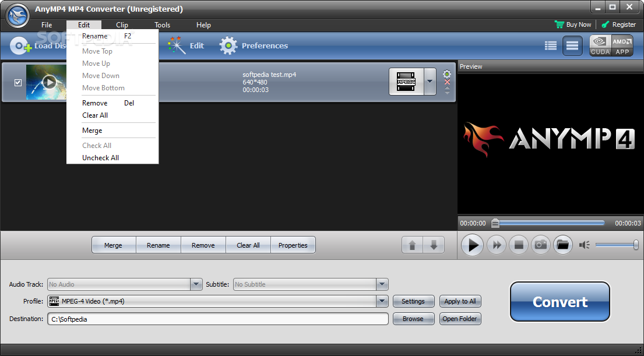644x356 pixels.
Task: Click the softpedia test.mp4 file name
Action: 269,75
